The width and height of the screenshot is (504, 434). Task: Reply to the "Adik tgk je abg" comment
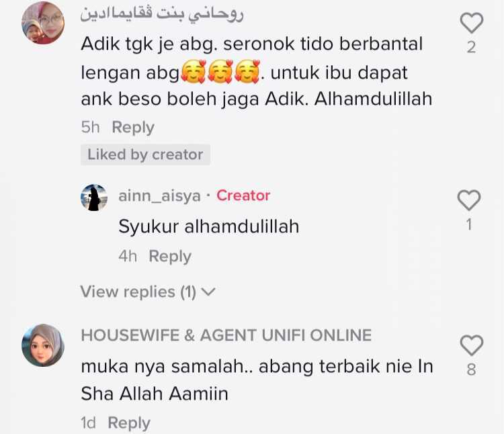pos(133,127)
